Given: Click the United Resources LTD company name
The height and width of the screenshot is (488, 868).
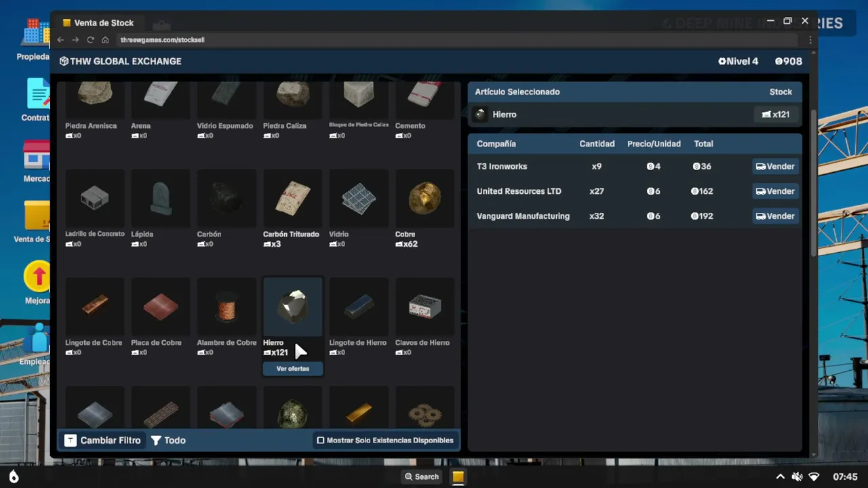Looking at the screenshot, I should [x=519, y=191].
